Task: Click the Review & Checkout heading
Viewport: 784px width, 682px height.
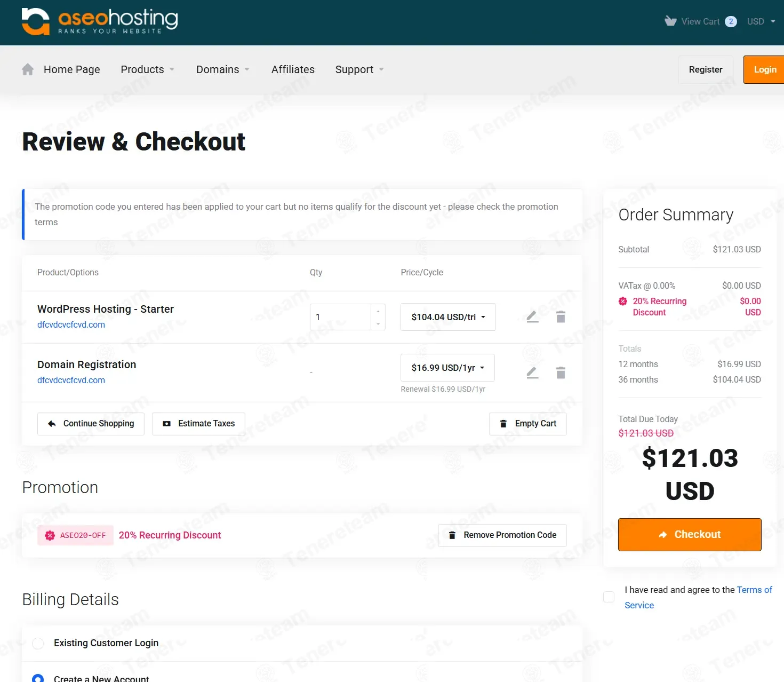Action: (x=134, y=141)
